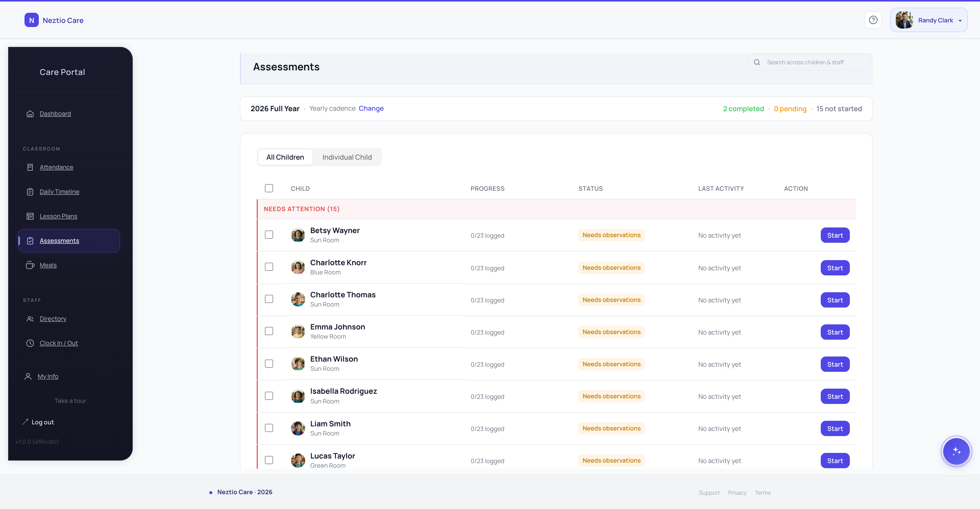Collapse the Needs Attention (15) group
The height and width of the screenshot is (509, 980).
(x=301, y=209)
